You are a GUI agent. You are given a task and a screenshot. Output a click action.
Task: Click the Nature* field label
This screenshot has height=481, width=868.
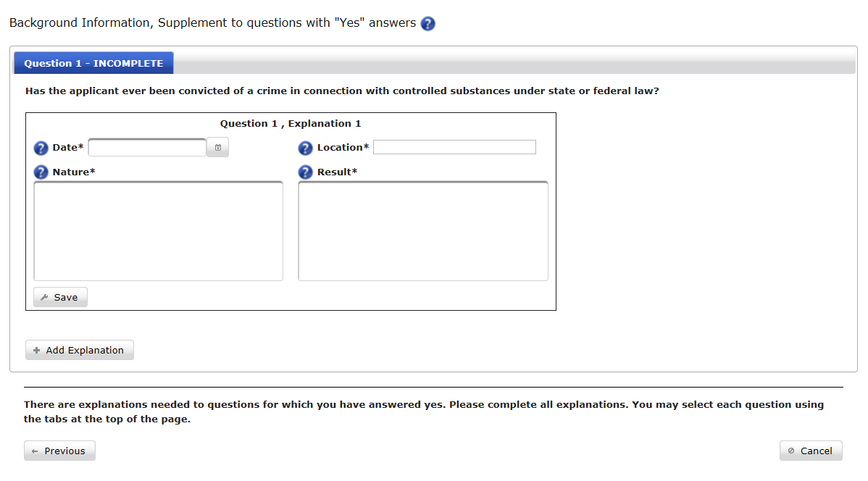(74, 172)
